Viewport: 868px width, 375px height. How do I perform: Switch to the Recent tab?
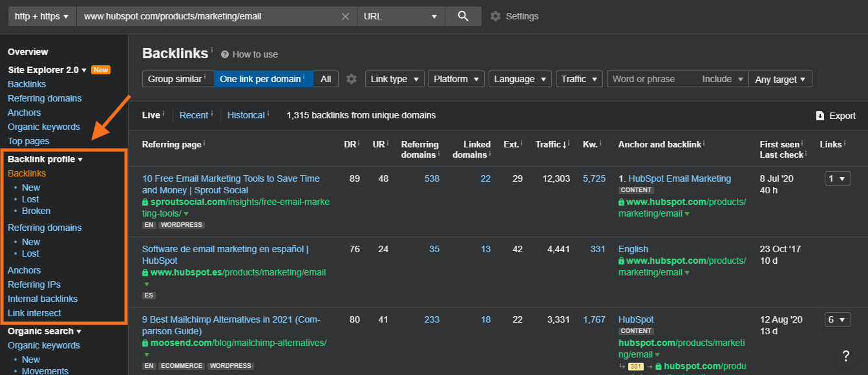(x=195, y=114)
